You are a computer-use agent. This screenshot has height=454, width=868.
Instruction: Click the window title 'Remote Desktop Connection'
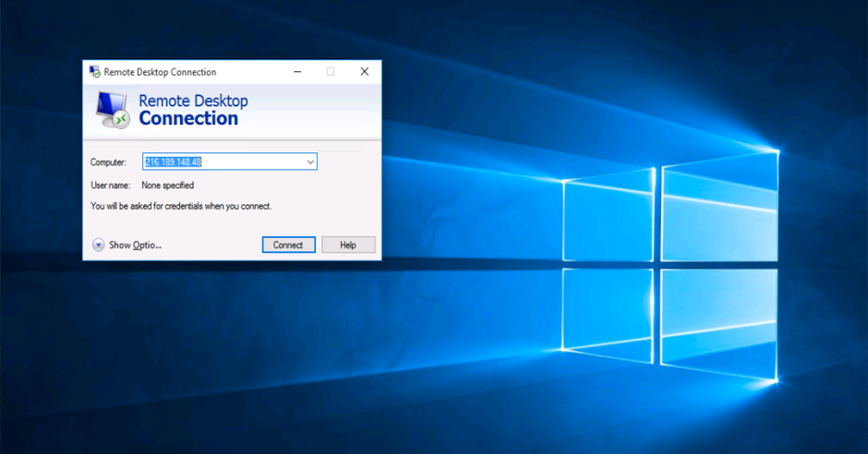tap(160, 72)
